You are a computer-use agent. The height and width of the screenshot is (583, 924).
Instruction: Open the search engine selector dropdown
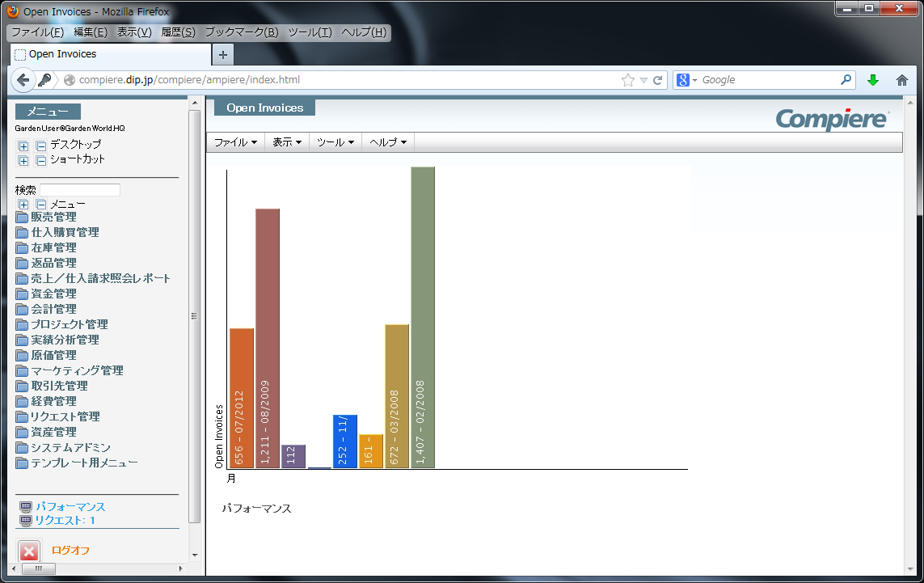pos(694,80)
